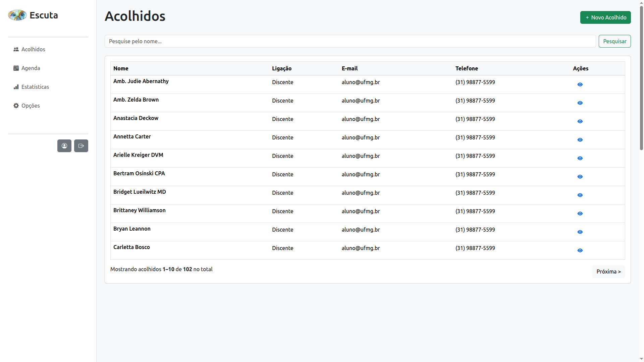The height and width of the screenshot is (362, 644).
Task: View Bertram Osinski CPA entry
Action: pos(580,177)
